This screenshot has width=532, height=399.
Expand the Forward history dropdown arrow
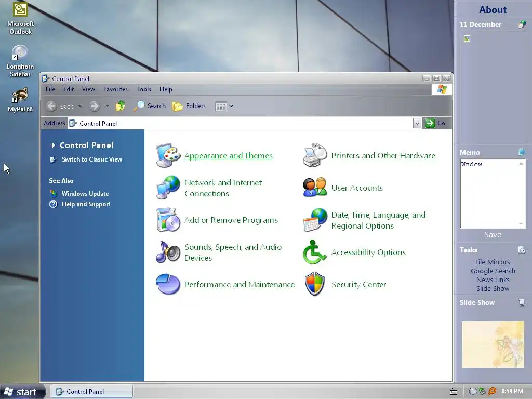pos(107,106)
